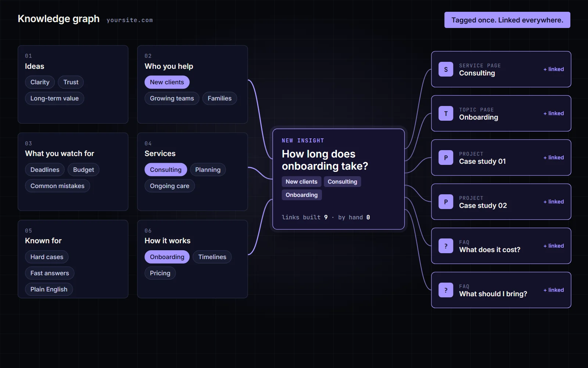The image size is (588, 368).
Task: Click the ? icon beside What does it cost?
Action: coord(446,246)
